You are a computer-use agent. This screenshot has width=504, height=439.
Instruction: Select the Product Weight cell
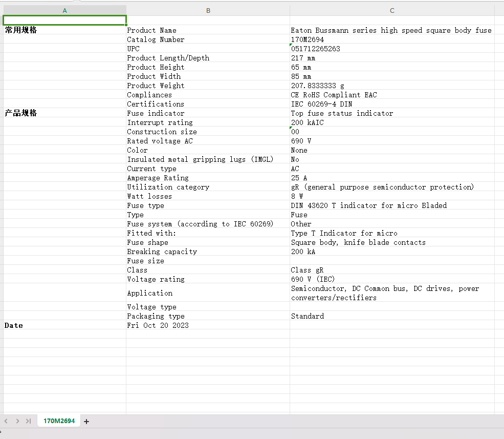point(208,85)
